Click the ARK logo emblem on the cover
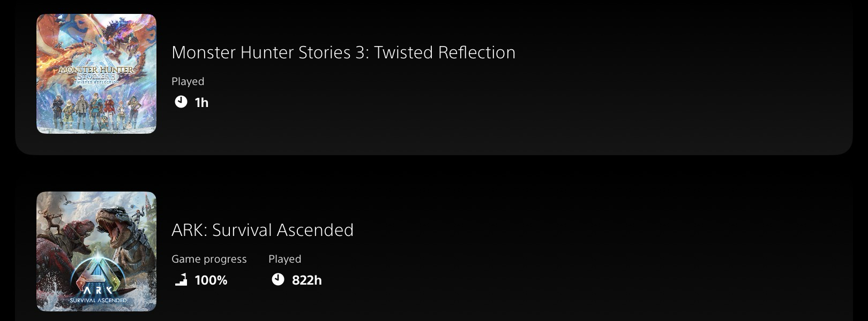Viewport: 868px width, 321px height. tap(98, 281)
